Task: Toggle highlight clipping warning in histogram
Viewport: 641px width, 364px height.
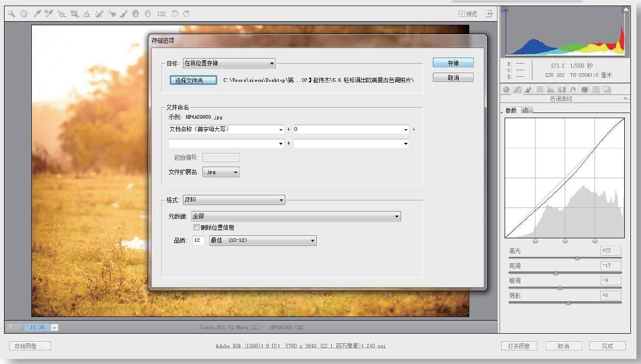Action: tap(626, 10)
